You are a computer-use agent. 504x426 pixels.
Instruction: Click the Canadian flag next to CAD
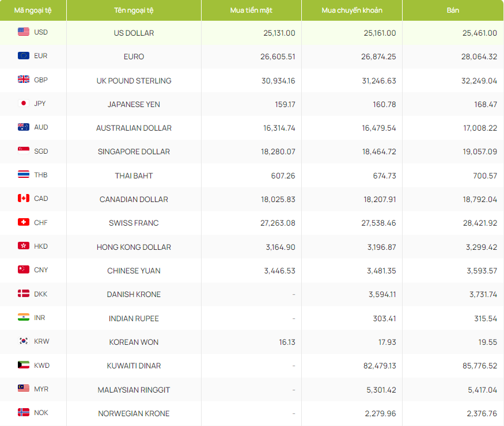[x=24, y=199]
